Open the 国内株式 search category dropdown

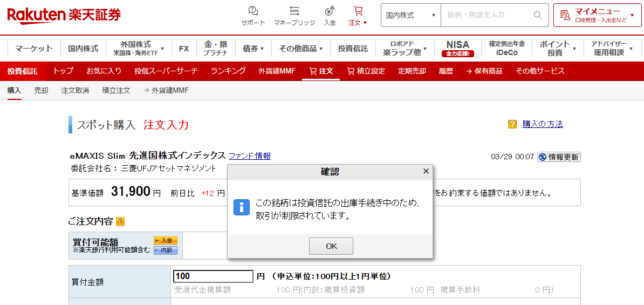click(410, 15)
